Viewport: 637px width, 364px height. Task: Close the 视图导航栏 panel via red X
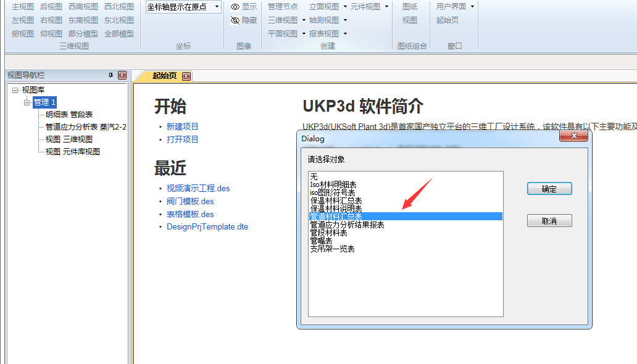point(122,75)
